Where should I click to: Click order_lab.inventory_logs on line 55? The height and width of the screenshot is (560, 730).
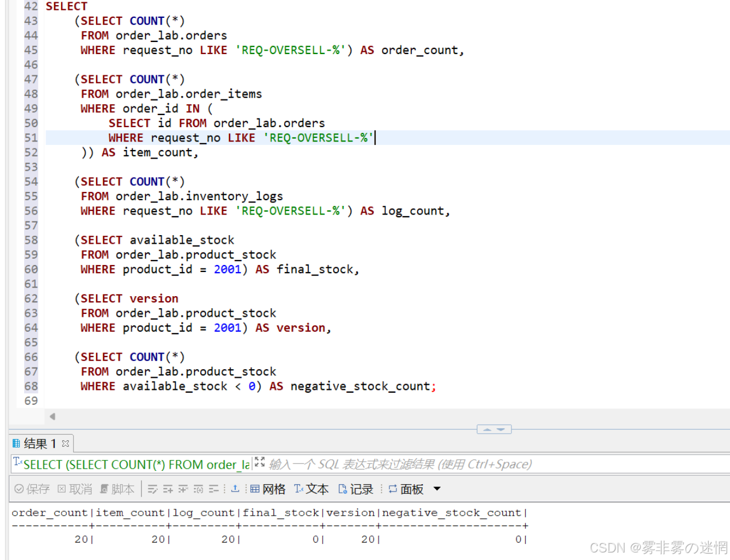199,196
